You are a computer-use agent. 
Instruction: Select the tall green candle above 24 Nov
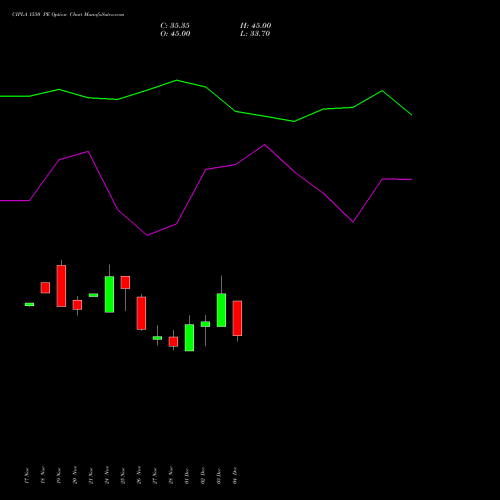point(109,294)
